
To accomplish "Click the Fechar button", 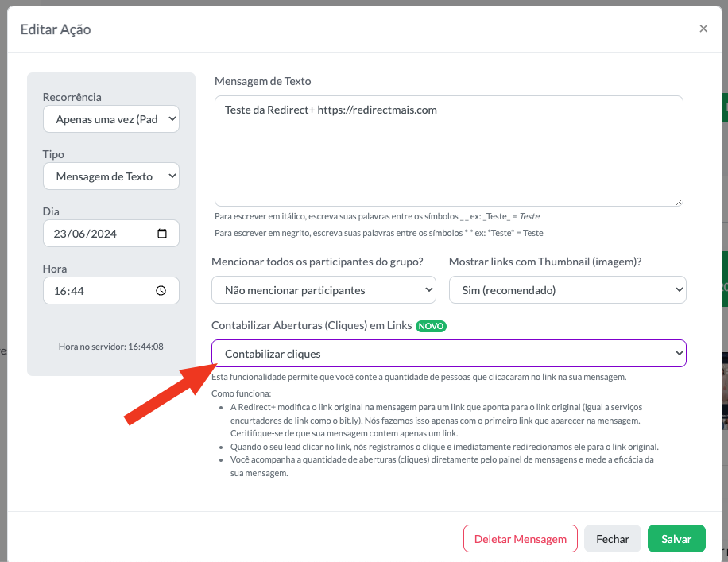I will click(613, 539).
